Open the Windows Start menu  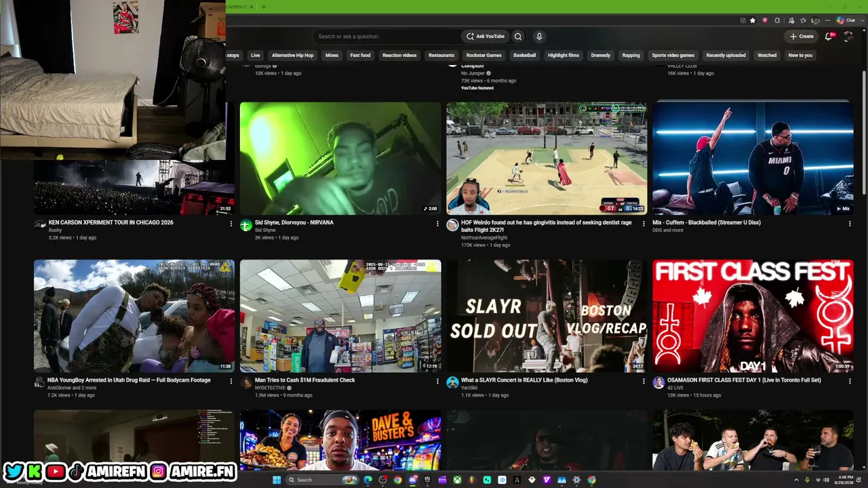[277, 480]
